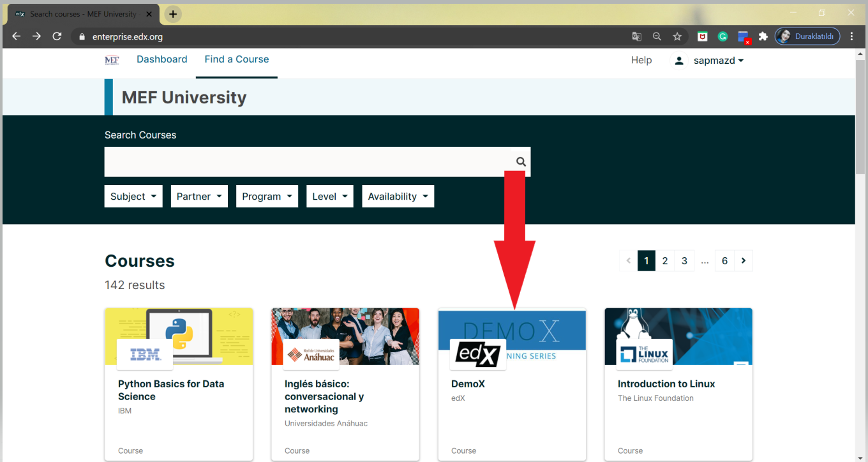This screenshot has width=868, height=462.
Task: Click the MEF University heading
Action: 184,98
